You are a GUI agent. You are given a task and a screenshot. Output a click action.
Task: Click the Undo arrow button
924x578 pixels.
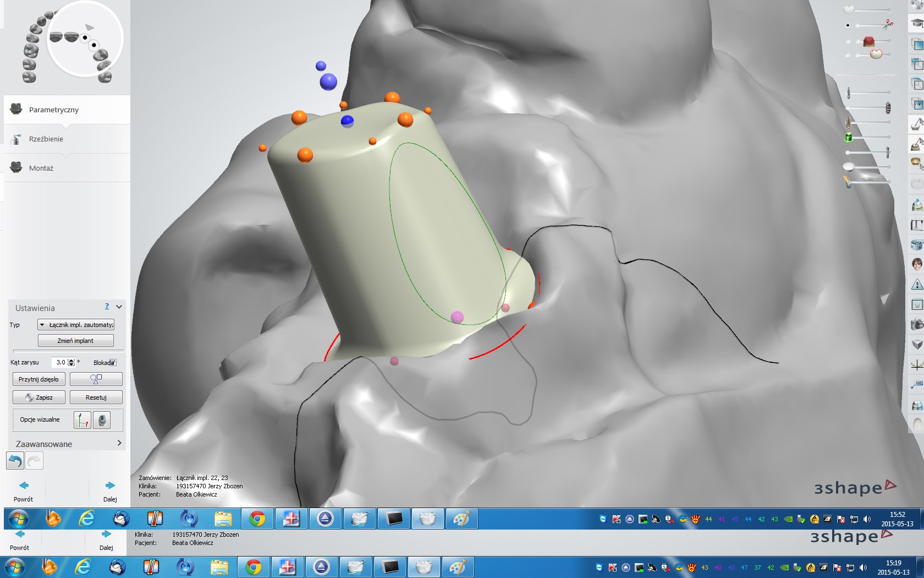pos(15,461)
